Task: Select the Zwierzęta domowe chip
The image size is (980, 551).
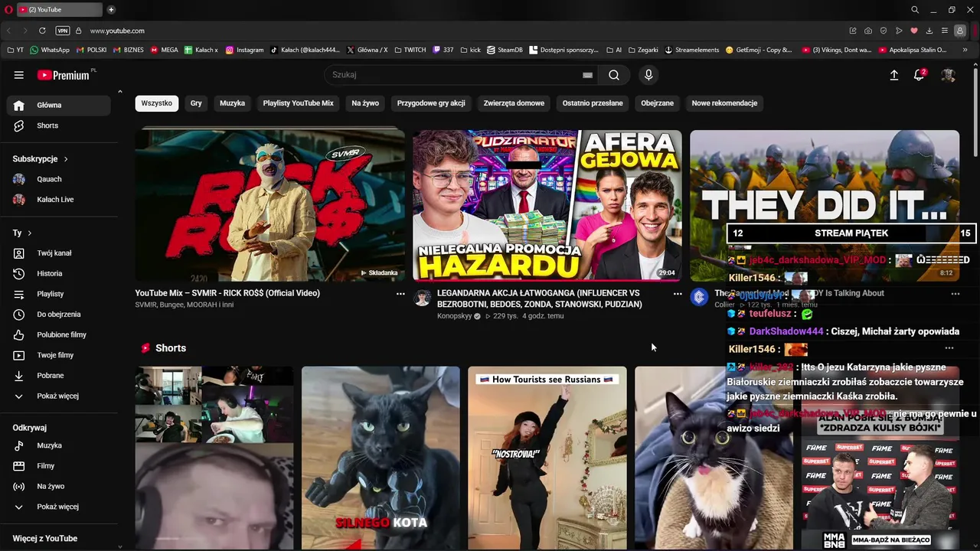Action: pos(514,103)
